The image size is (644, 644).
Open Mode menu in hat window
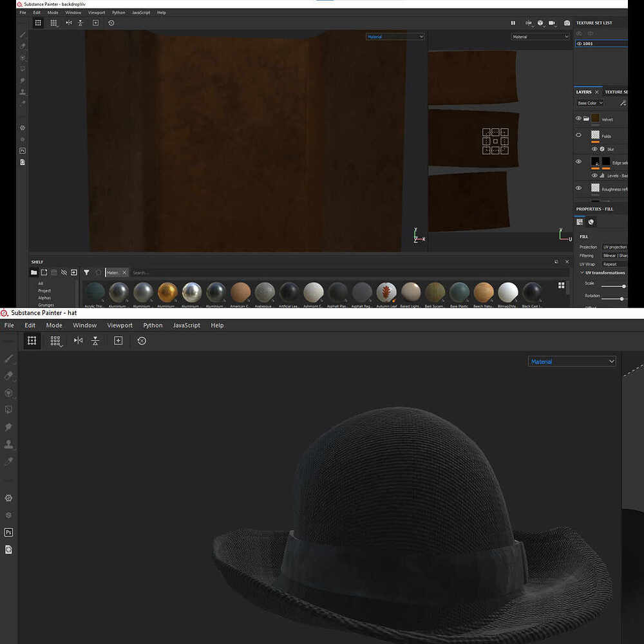54,325
